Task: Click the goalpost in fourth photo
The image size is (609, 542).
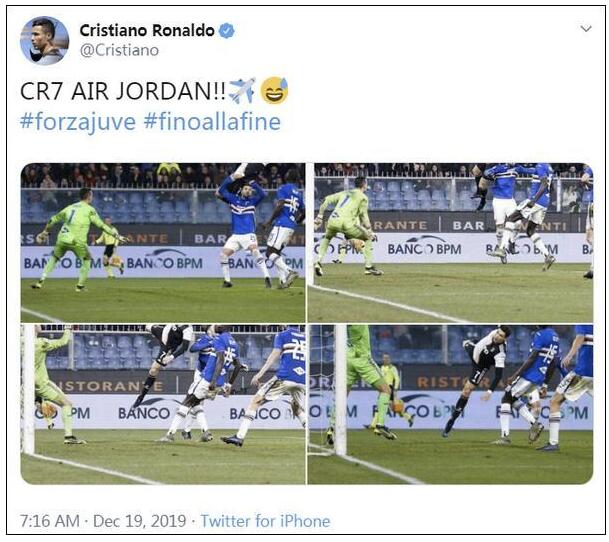Action: coord(341,390)
